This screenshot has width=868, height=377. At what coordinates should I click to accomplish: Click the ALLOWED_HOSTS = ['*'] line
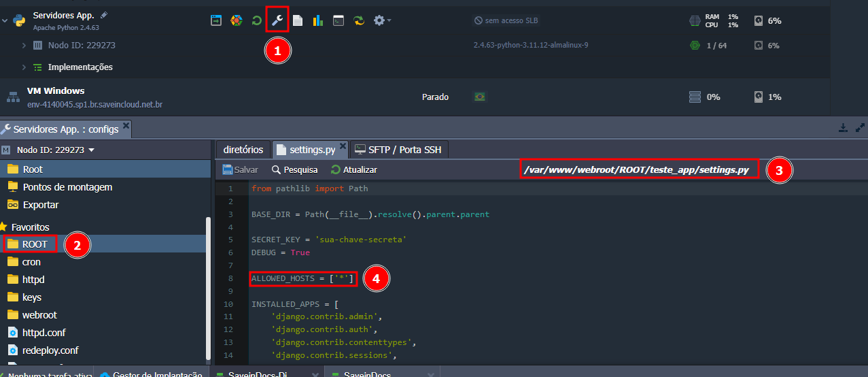tap(302, 278)
